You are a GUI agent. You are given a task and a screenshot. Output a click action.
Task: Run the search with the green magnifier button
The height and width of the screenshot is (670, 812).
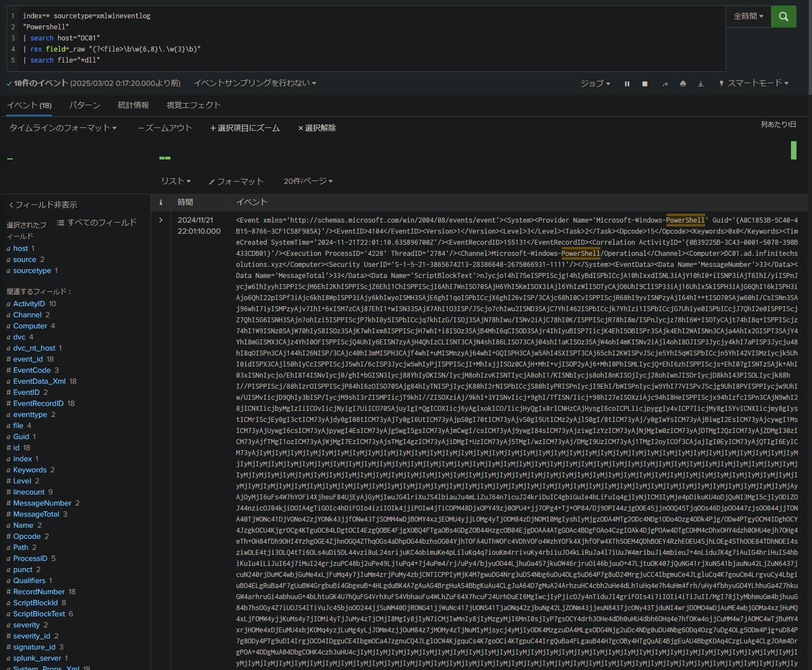[783, 17]
